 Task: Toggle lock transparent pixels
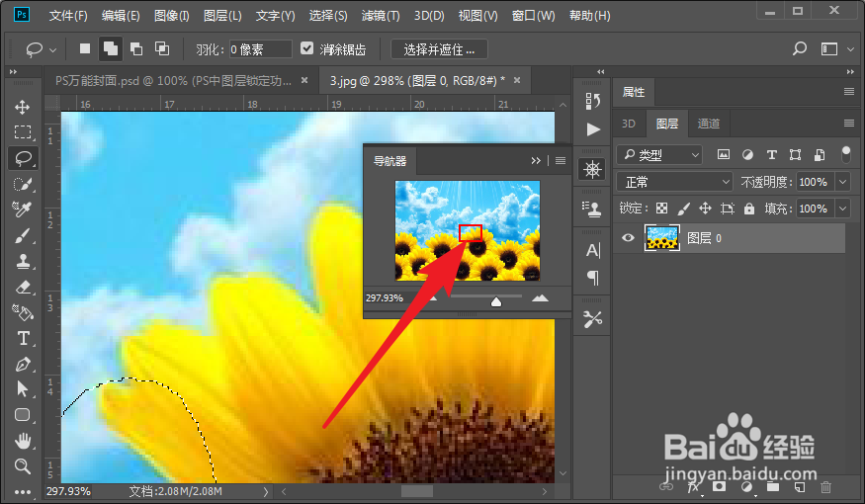point(661,209)
